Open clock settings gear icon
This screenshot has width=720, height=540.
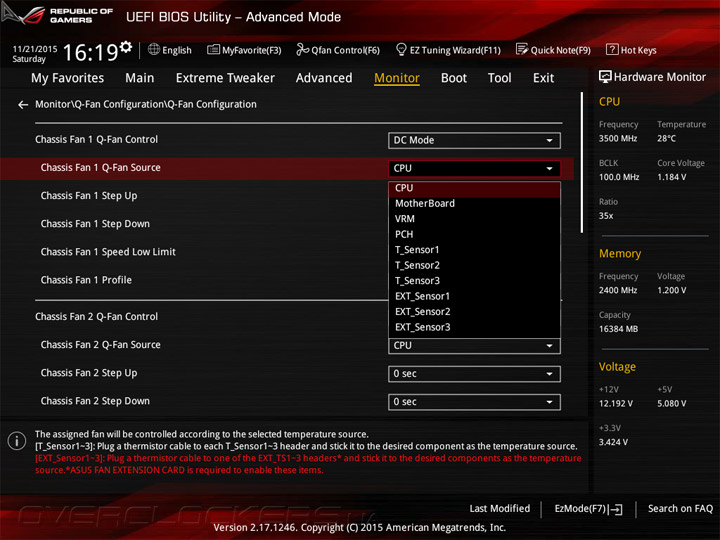point(126,46)
